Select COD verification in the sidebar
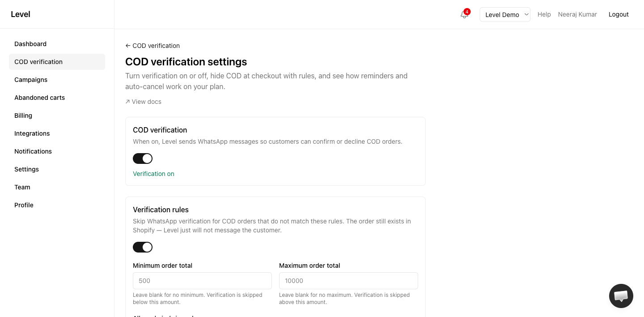Image resolution: width=644 pixels, height=317 pixels. (57, 62)
